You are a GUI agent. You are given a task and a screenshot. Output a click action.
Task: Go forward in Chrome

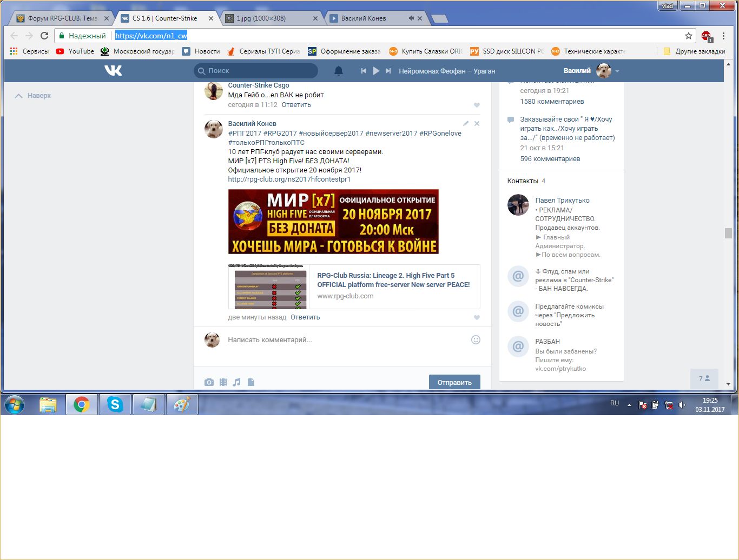[29, 36]
